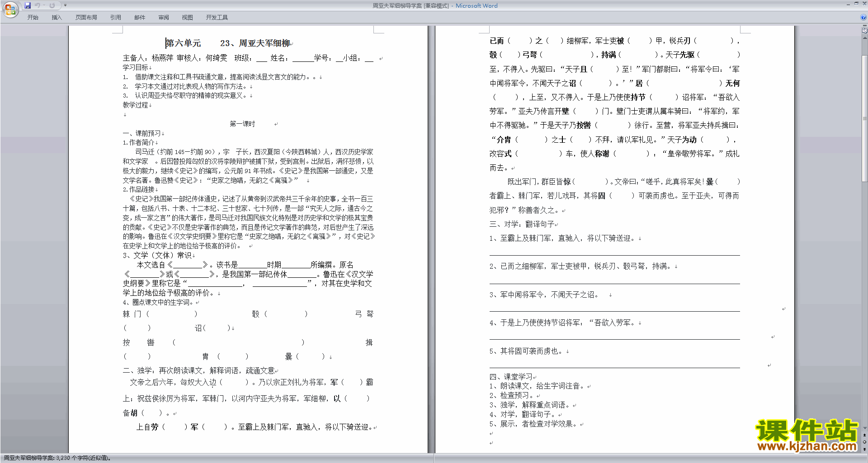Select the 开发工具 tab
This screenshot has height=463, width=868.
tap(217, 17)
